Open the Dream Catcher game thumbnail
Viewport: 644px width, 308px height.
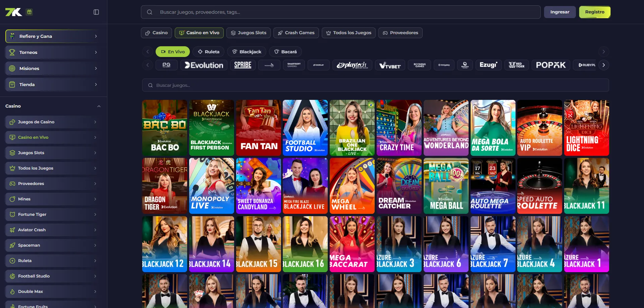coord(399,186)
